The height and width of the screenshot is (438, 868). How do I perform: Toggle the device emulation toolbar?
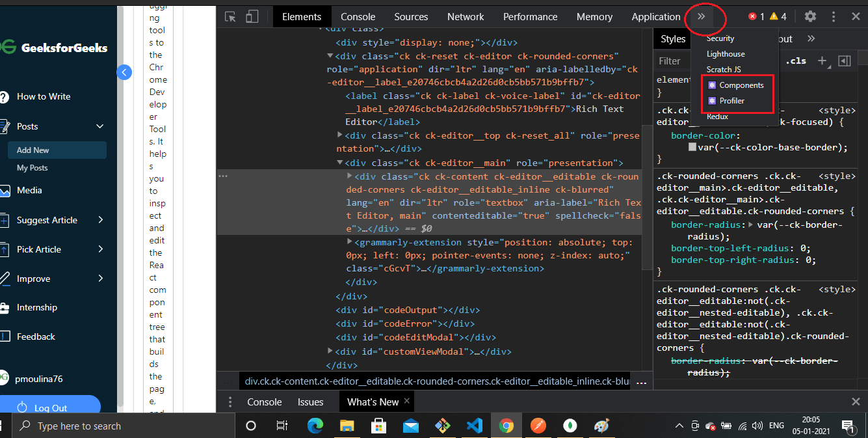click(x=252, y=16)
